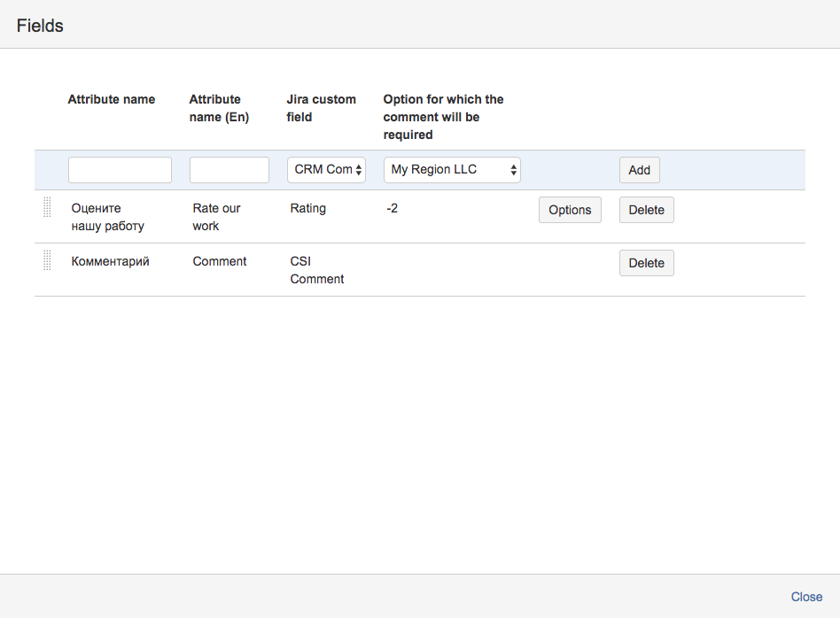Close the Fields dialog via the Close link

(806, 597)
